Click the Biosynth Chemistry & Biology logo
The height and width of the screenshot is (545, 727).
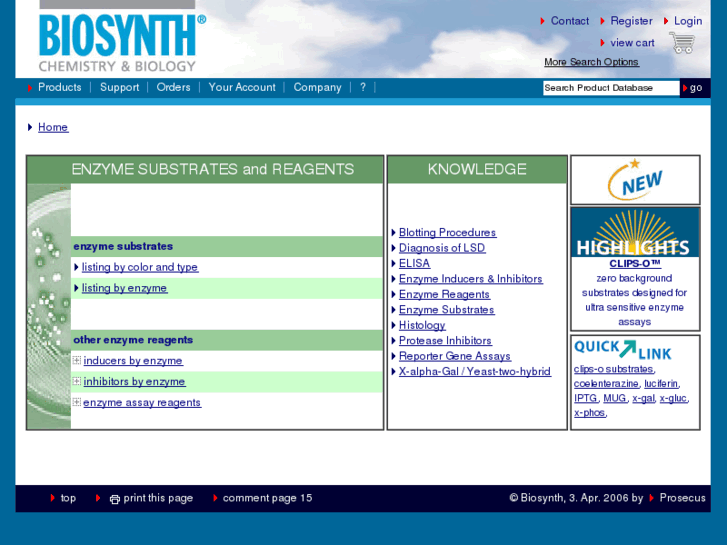122,43
